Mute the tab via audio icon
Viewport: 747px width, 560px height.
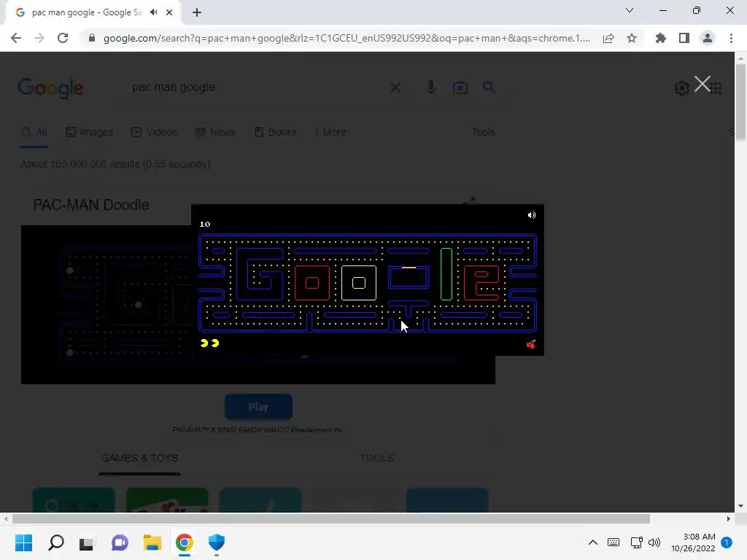pos(153,12)
